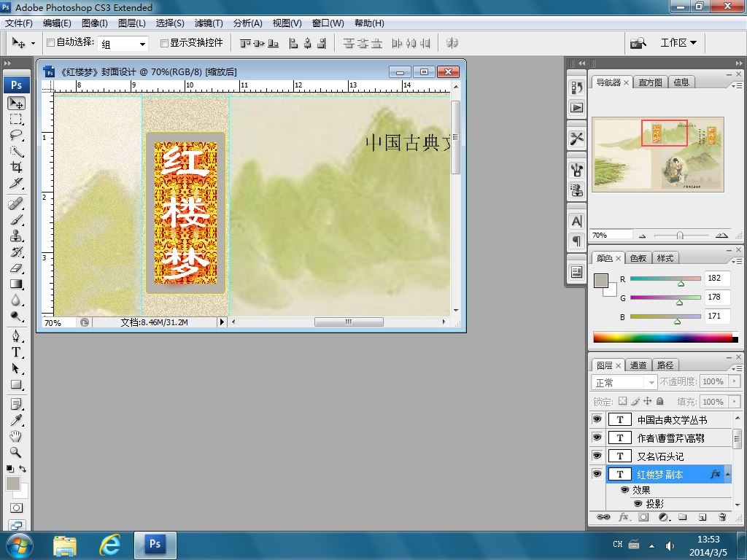Image resolution: width=747 pixels, height=560 pixels.
Task: Open the Character panel icon in dock
Action: [x=576, y=222]
